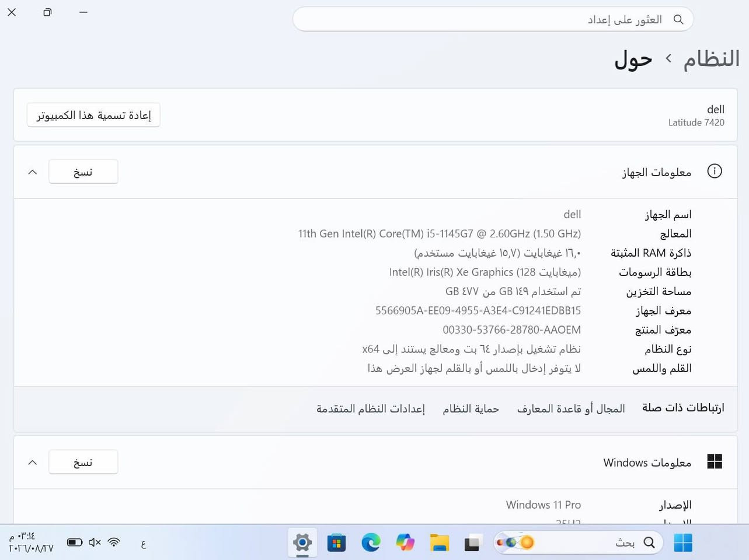
Task: Click the العثور على إعداد search field
Action: pos(493,19)
